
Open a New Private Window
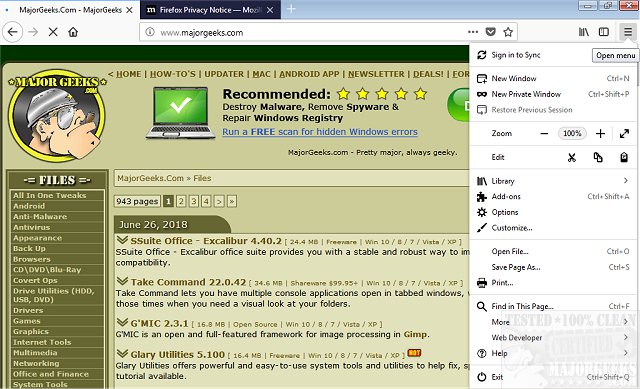point(553,94)
